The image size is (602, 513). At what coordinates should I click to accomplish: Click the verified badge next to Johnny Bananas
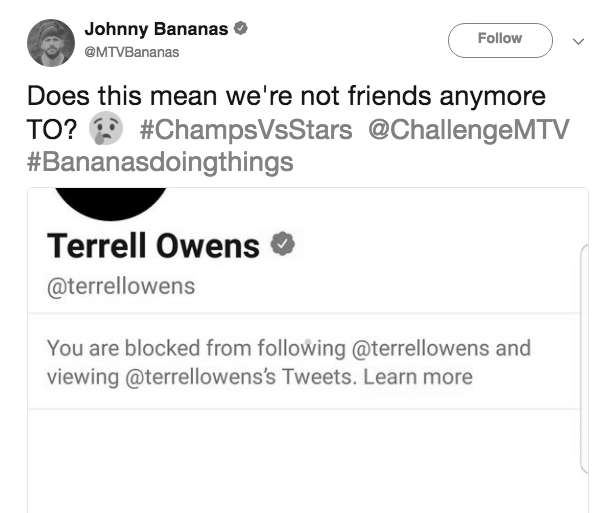coord(241,28)
